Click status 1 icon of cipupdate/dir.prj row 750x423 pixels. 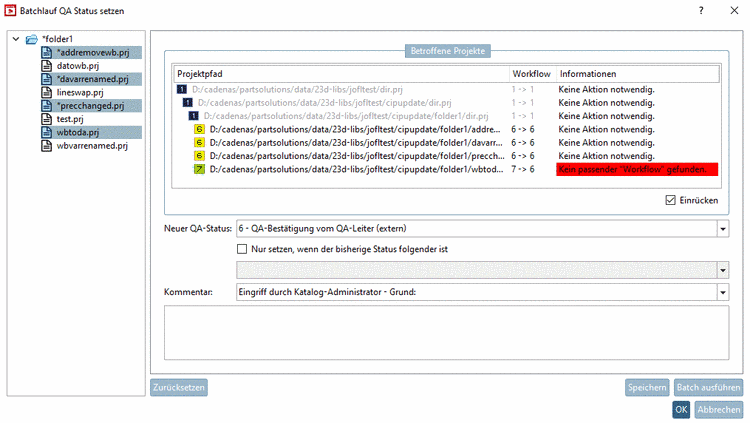pos(188,103)
